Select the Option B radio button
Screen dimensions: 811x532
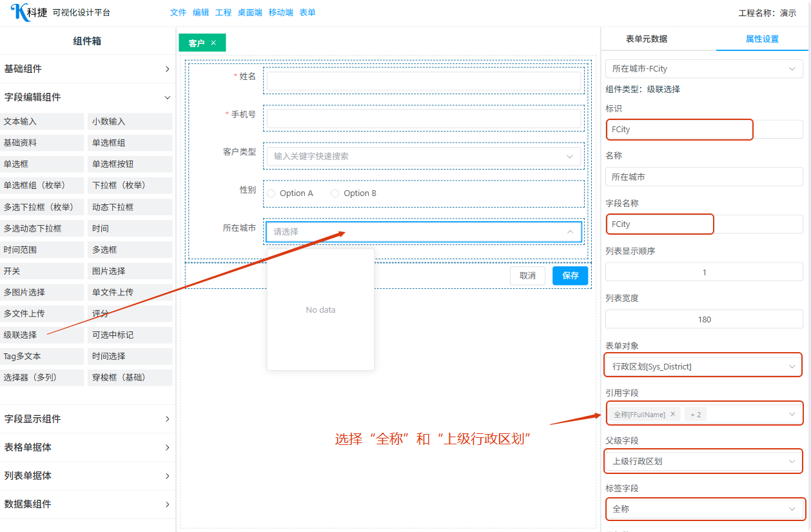click(335, 193)
